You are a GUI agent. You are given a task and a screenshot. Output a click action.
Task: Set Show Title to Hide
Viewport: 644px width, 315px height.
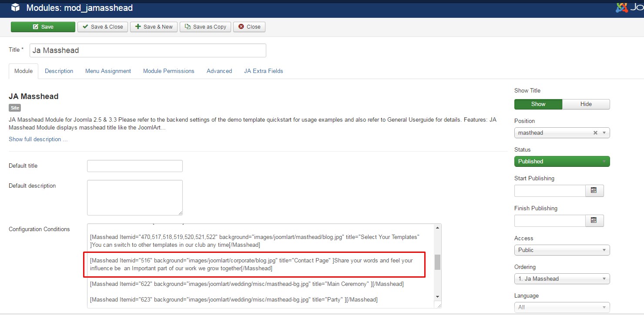586,104
